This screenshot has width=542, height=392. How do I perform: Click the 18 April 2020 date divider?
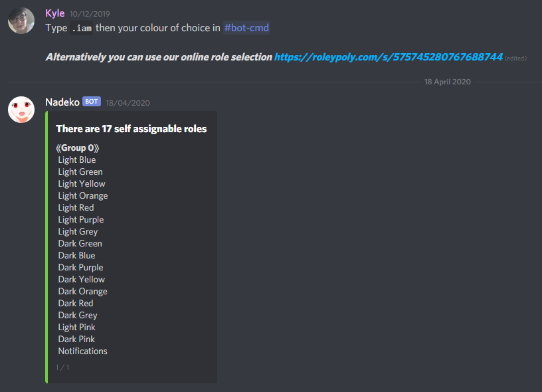pos(447,82)
